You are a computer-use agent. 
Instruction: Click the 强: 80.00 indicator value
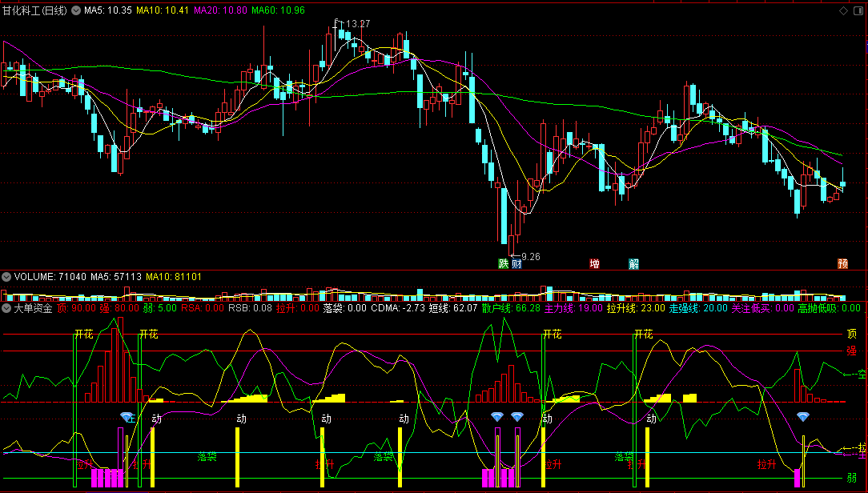tap(119, 308)
